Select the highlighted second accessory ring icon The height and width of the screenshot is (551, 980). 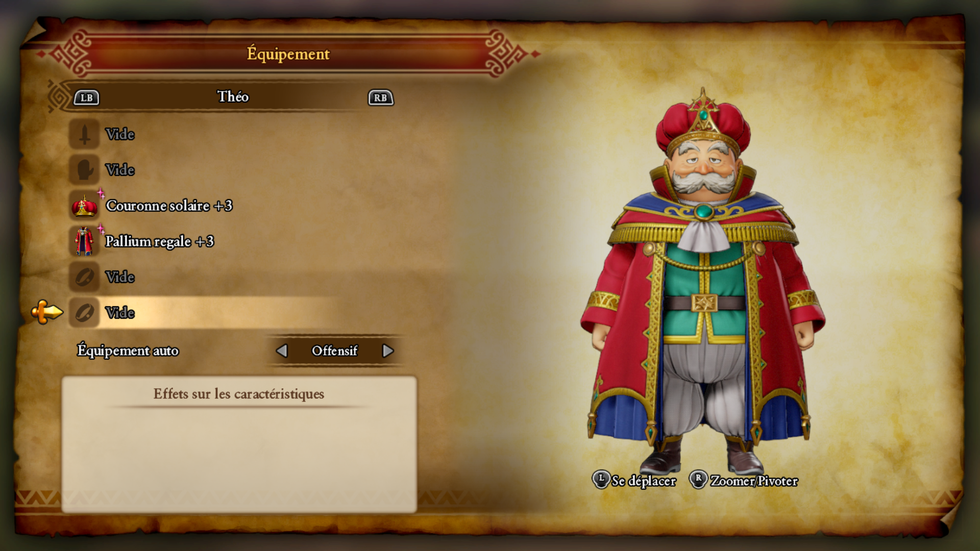[x=84, y=312]
